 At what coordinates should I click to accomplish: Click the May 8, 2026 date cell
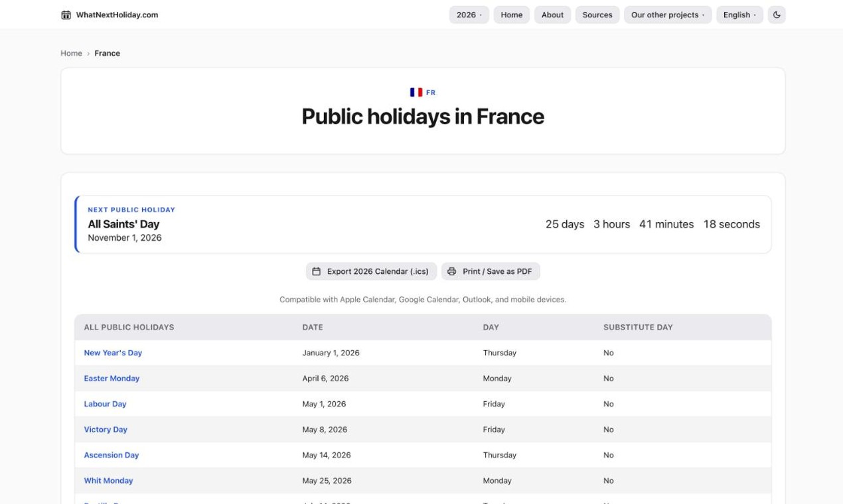(x=325, y=430)
